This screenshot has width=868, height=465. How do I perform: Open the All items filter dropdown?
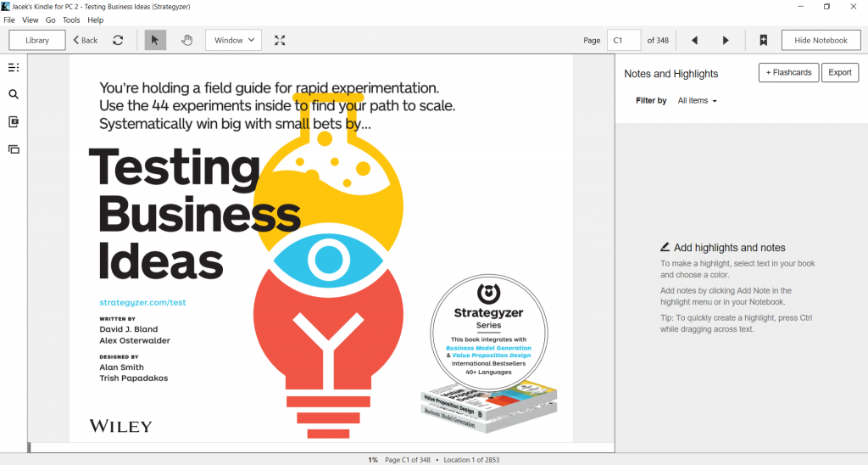(697, 101)
